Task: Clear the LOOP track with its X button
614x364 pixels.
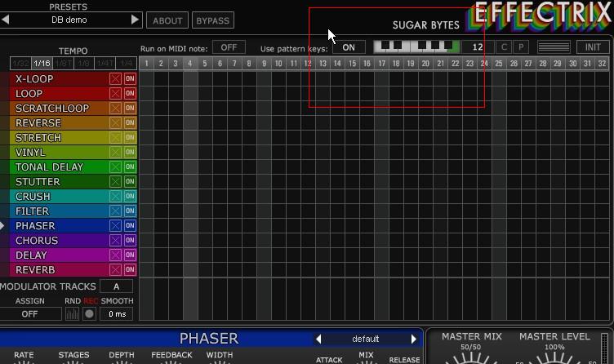Action: pyautogui.click(x=115, y=94)
